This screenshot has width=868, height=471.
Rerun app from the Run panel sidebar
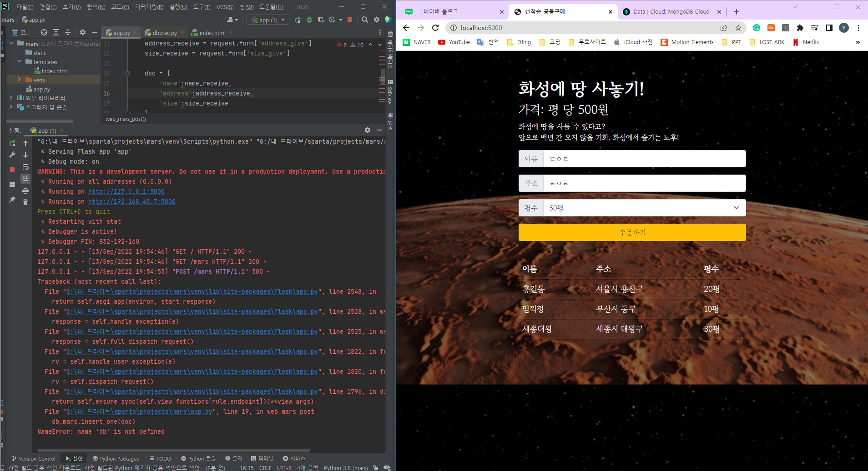[x=12, y=143]
